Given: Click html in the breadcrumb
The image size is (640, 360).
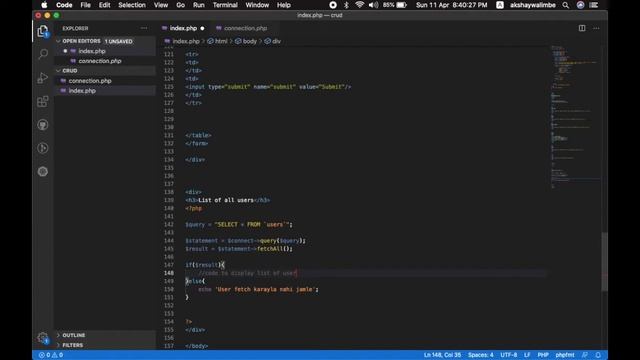Looking at the screenshot, I should click(x=218, y=41).
